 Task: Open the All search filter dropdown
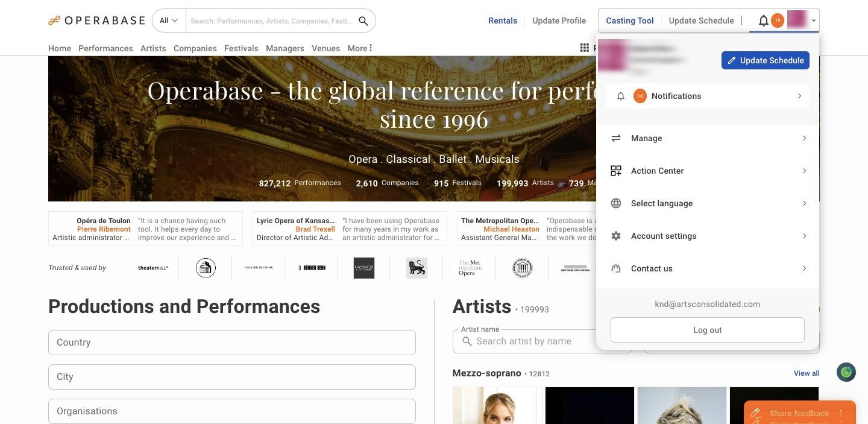169,21
